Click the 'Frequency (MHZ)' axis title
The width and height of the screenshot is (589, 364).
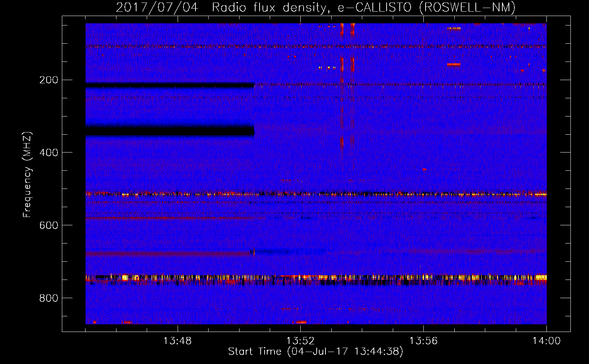click(27, 175)
